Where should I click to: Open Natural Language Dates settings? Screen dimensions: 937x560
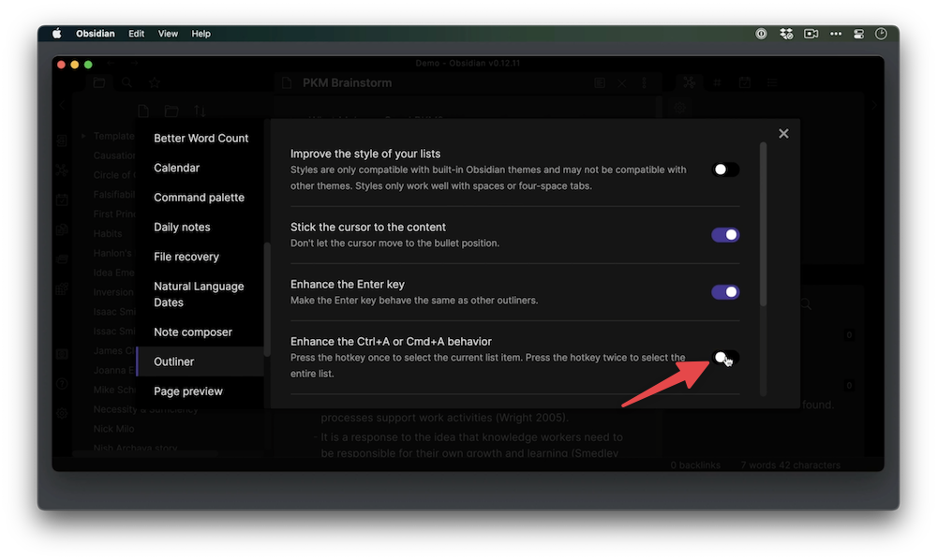[x=199, y=294]
